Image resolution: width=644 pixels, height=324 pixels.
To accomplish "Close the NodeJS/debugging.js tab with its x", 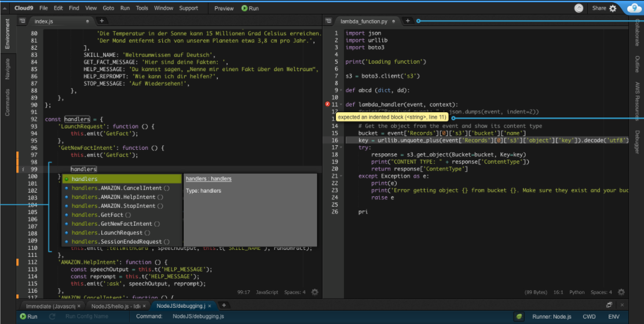I will (210, 306).
